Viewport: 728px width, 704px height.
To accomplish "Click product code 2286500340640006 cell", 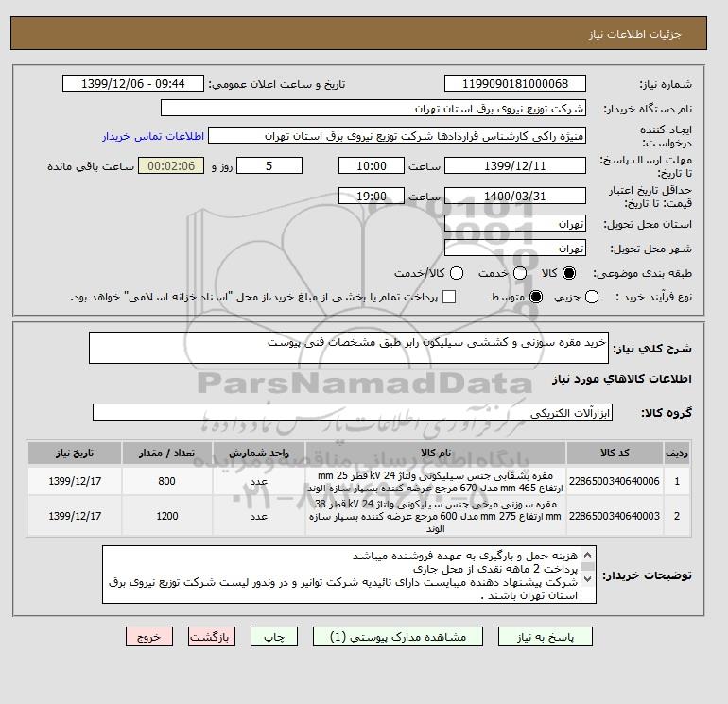I will coord(615,481).
